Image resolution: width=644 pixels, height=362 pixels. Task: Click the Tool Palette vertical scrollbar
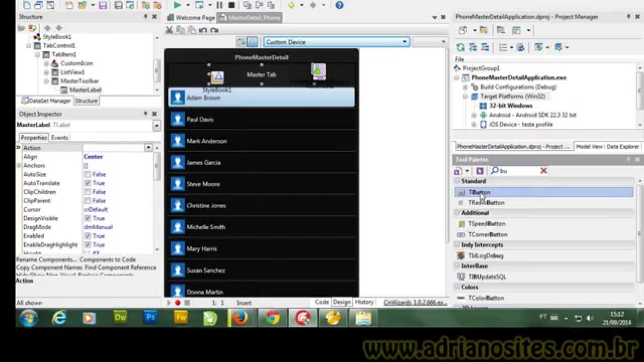pos(639,234)
